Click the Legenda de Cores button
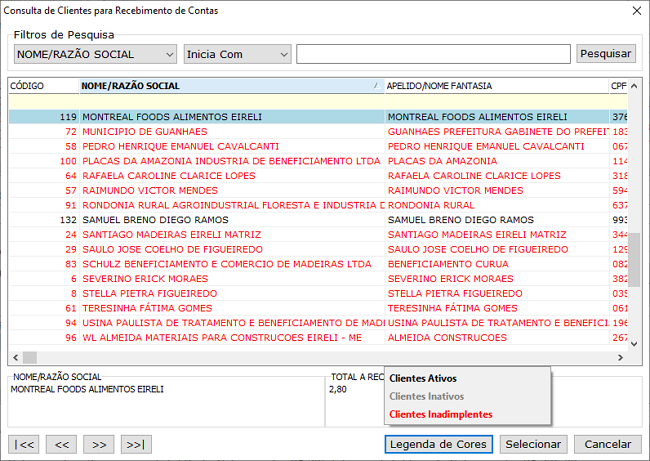Image resolution: width=650 pixels, height=461 pixels. coord(438,444)
